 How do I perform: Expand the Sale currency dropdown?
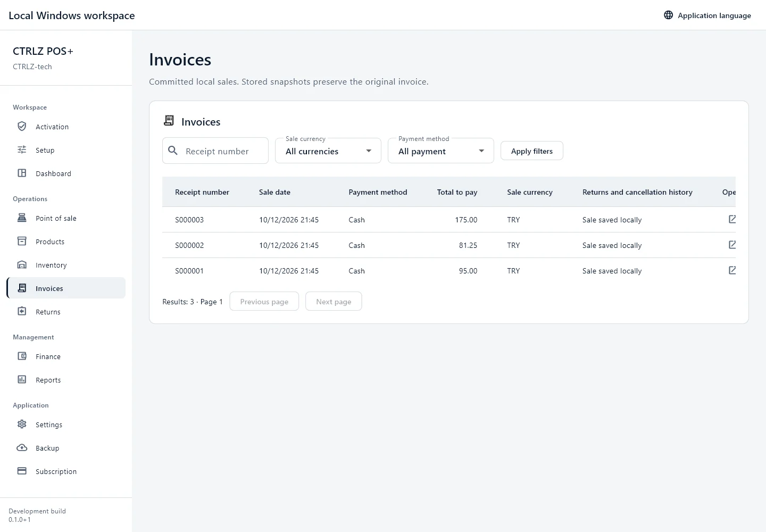click(x=328, y=151)
